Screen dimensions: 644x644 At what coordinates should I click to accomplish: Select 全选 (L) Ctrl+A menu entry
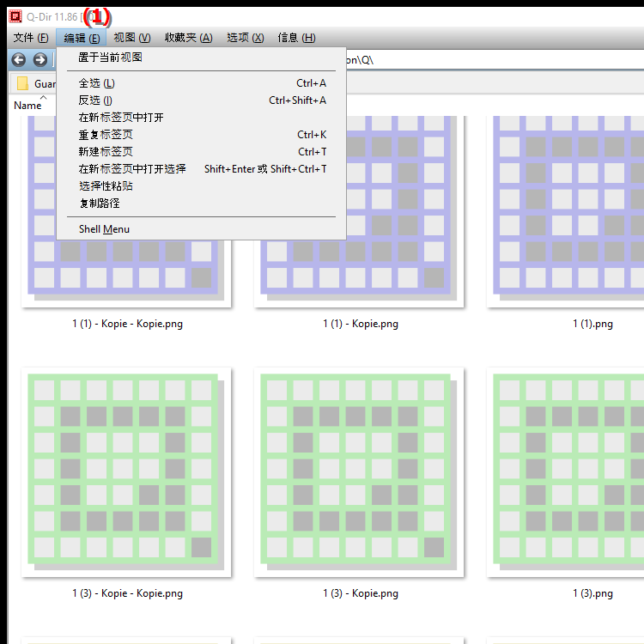pyautogui.click(x=201, y=83)
